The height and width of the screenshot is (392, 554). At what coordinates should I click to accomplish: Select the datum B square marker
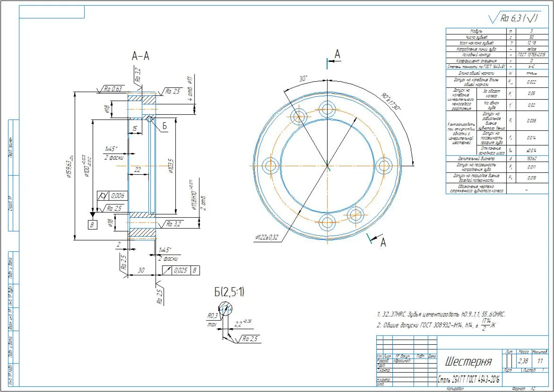point(92,225)
